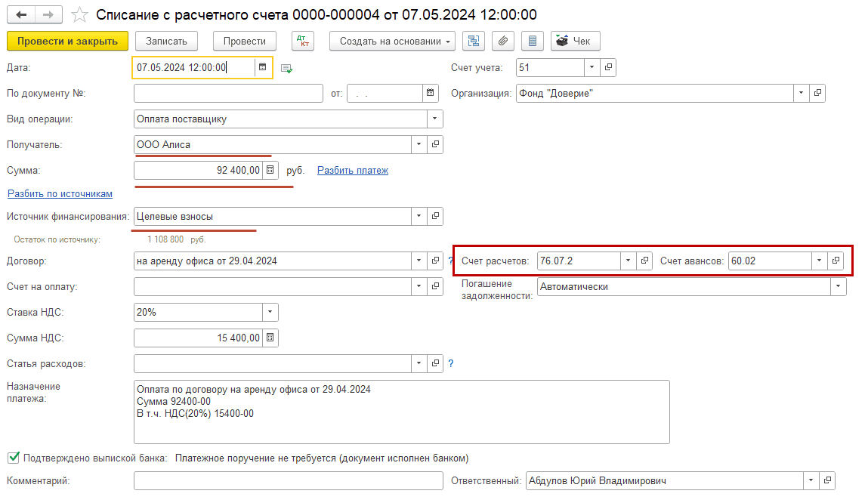Open the Организация Фонд "Доверие" card

[x=817, y=94]
